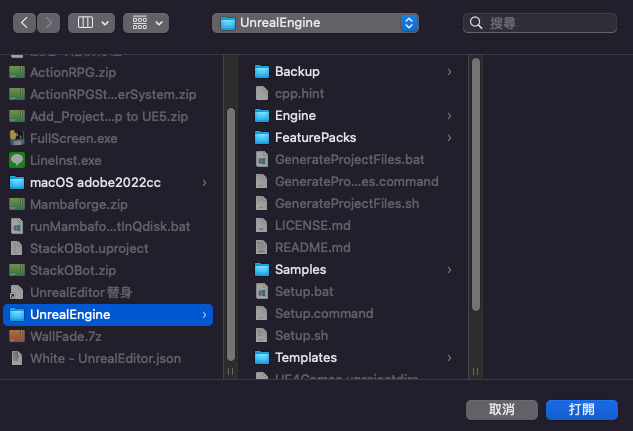This screenshot has height=431, width=633.
Task: Click the Samples folder icon
Action: point(262,270)
